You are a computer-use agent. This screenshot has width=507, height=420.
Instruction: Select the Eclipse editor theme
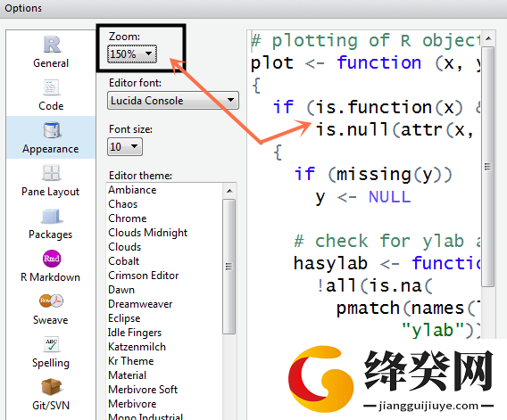tap(124, 318)
